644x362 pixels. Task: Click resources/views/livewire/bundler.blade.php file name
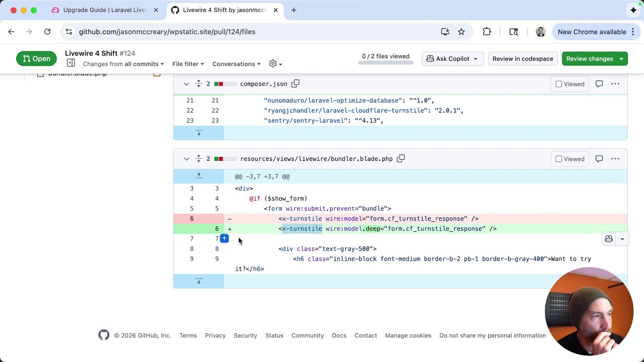pos(316,159)
